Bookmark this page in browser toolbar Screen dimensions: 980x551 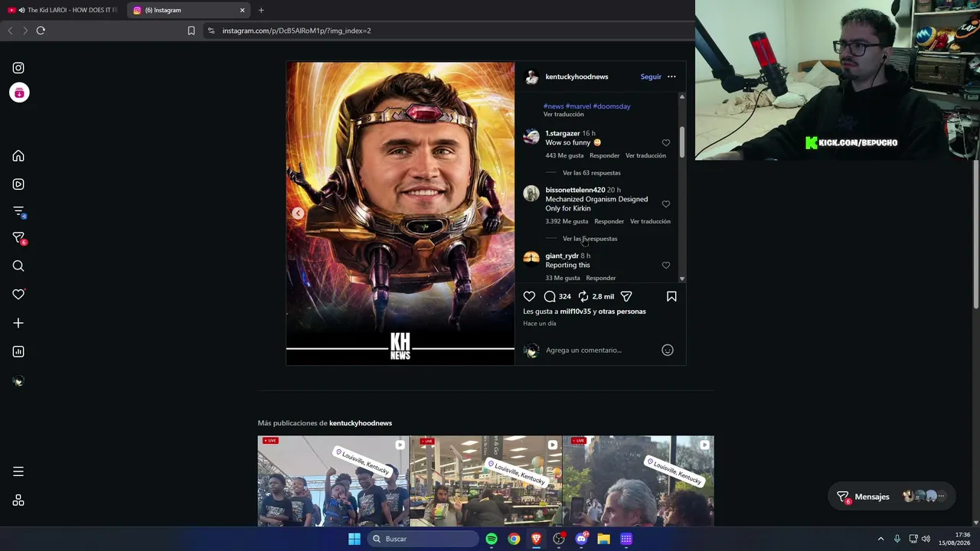[191, 31]
